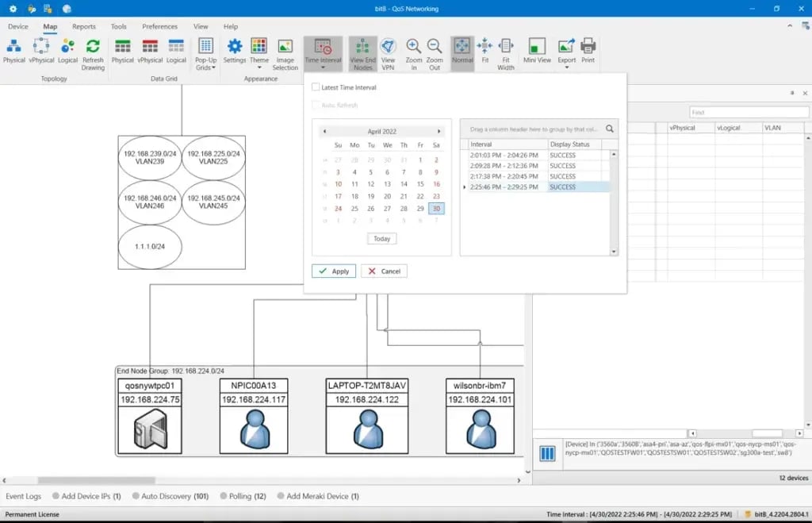Enable the Latest Time Interval checkbox

(x=316, y=87)
